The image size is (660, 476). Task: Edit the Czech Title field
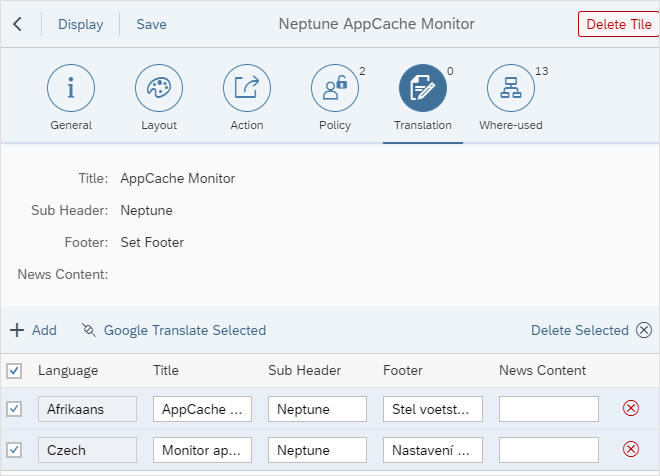click(x=202, y=450)
